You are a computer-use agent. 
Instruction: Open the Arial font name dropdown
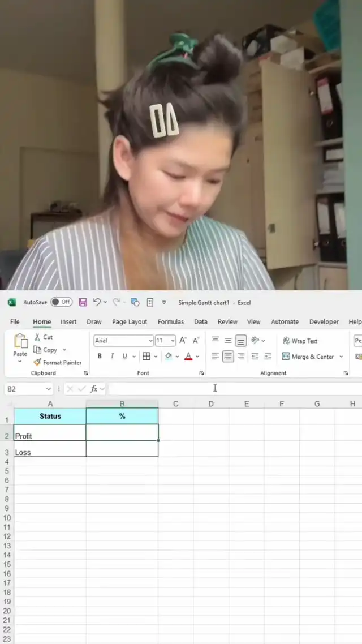coord(150,341)
